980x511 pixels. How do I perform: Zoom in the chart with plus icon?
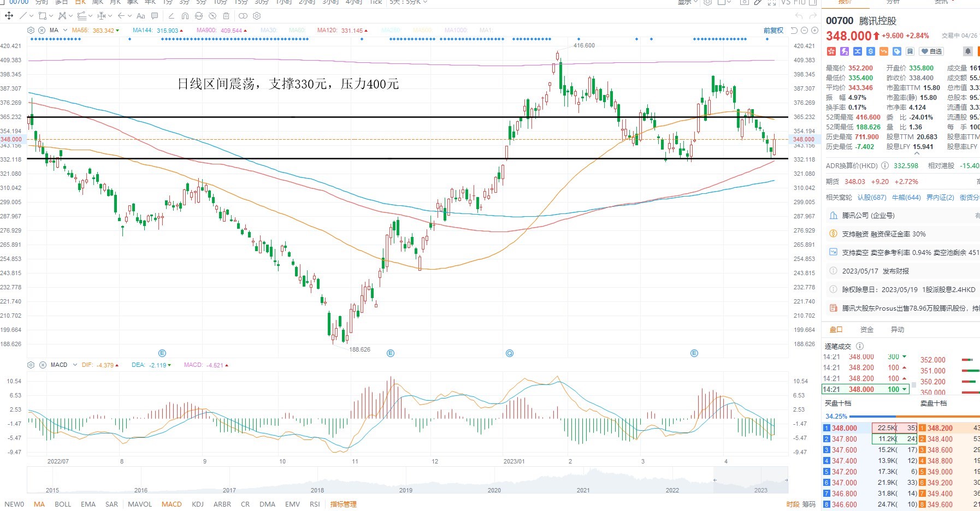tap(814, 31)
